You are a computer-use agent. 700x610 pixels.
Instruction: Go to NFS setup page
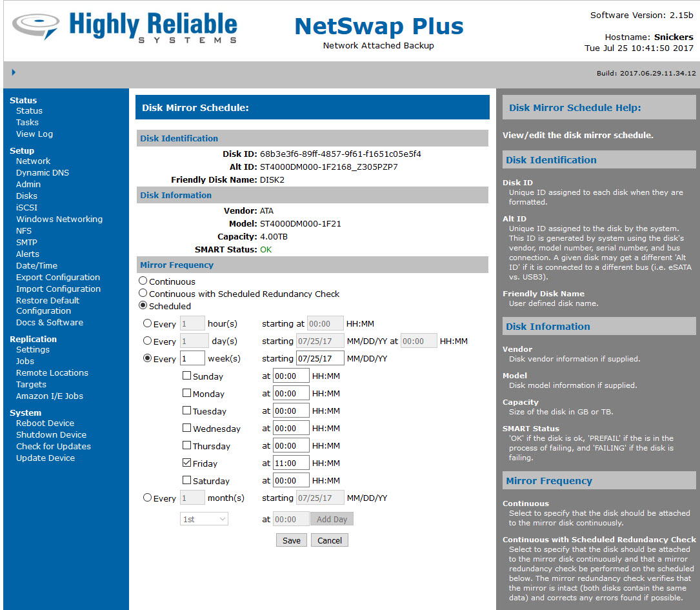tap(24, 231)
